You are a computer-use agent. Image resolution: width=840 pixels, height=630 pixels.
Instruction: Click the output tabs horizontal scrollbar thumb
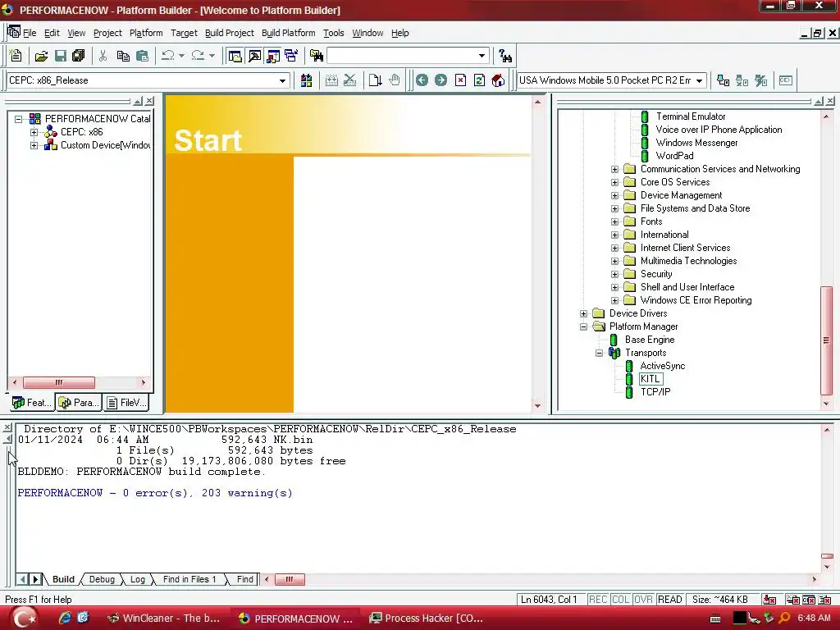[290, 579]
